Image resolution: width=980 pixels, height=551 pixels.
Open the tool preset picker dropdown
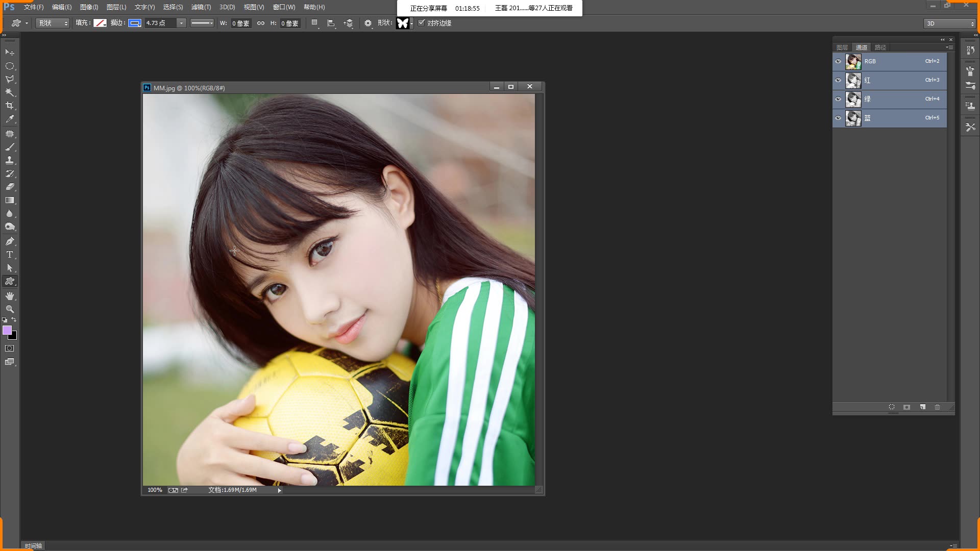pos(19,23)
